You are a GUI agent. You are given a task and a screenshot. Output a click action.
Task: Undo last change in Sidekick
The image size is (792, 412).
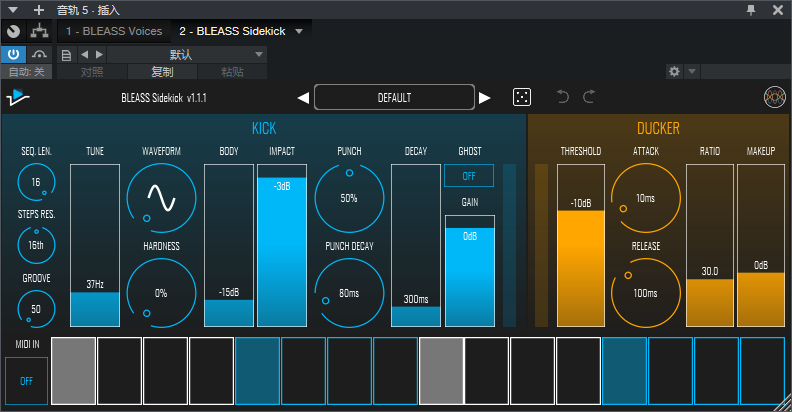coord(563,96)
